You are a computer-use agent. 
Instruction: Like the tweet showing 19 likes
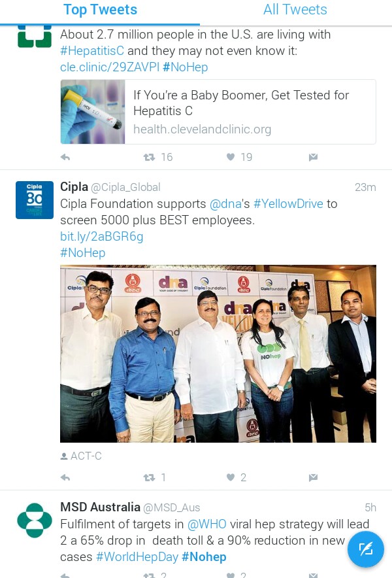pyautogui.click(x=231, y=158)
